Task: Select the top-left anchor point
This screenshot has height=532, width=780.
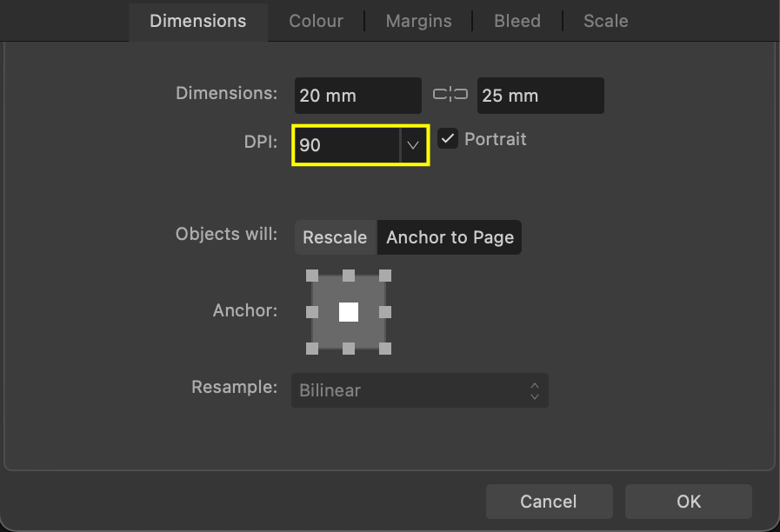Action: [312, 276]
